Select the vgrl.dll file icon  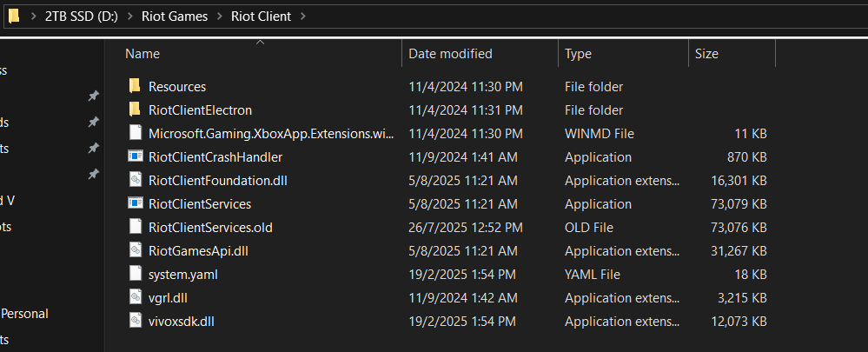135,297
